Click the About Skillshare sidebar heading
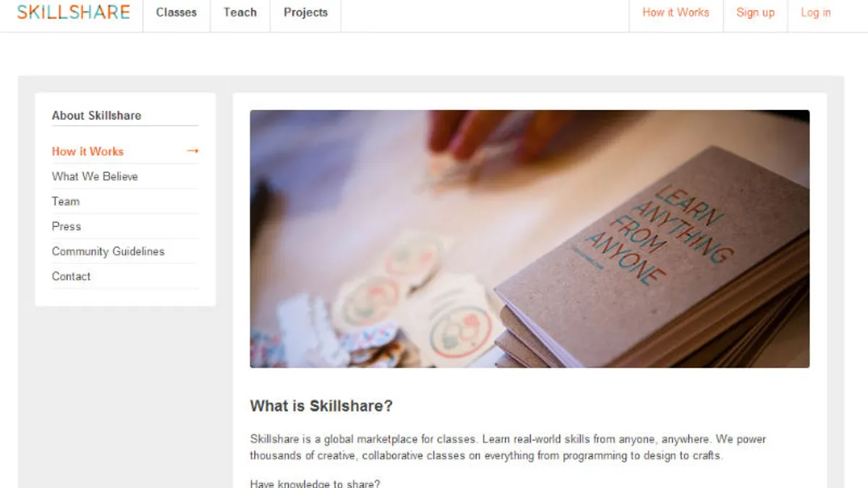Viewport: 868px width, 488px height. point(97,116)
